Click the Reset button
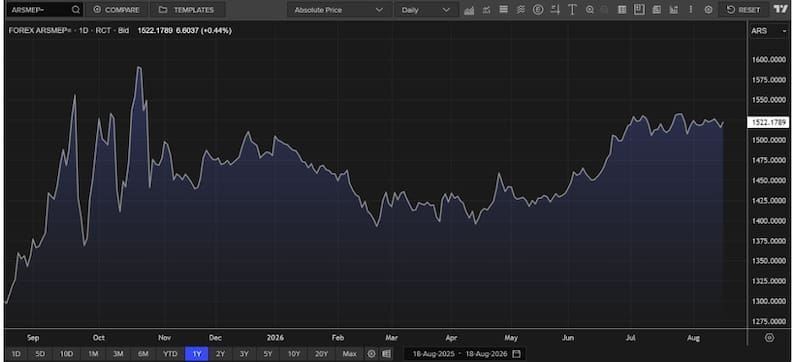The image size is (800, 362). (x=743, y=10)
